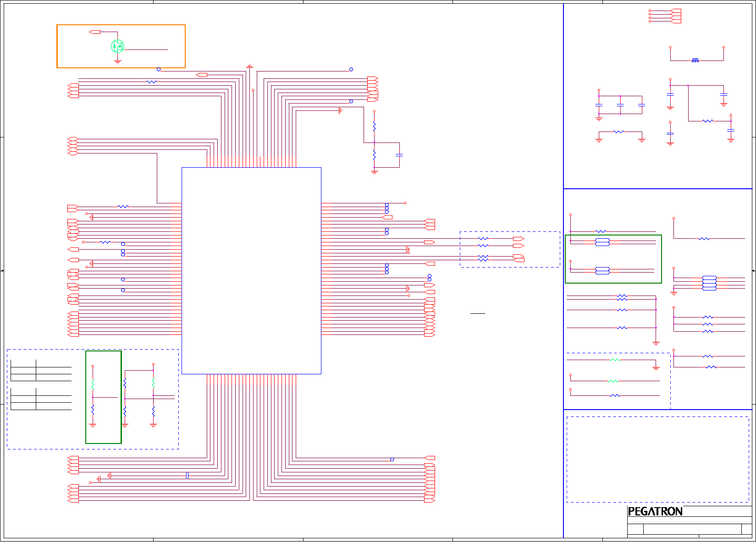Select the quad resistor-array symbol with four stacked ovals
The image size is (756, 542).
coord(709,283)
